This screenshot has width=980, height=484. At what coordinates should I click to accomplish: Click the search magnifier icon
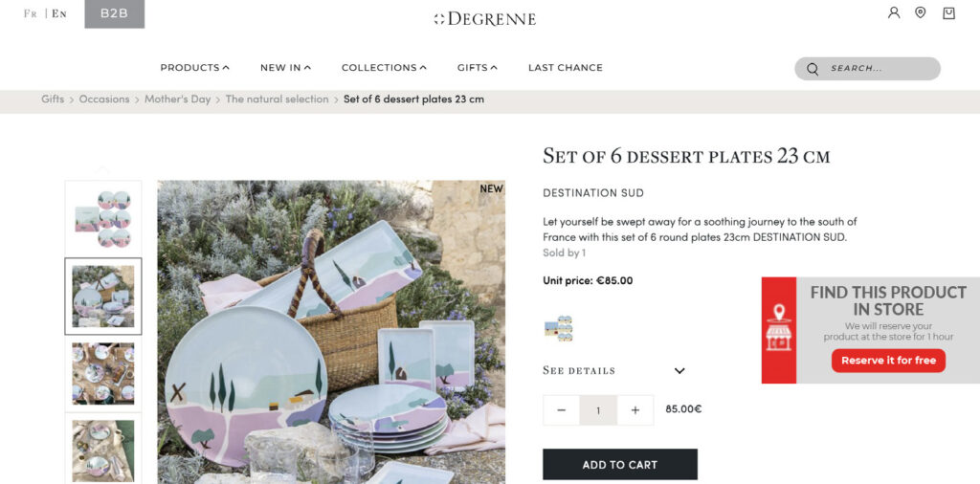click(x=813, y=69)
